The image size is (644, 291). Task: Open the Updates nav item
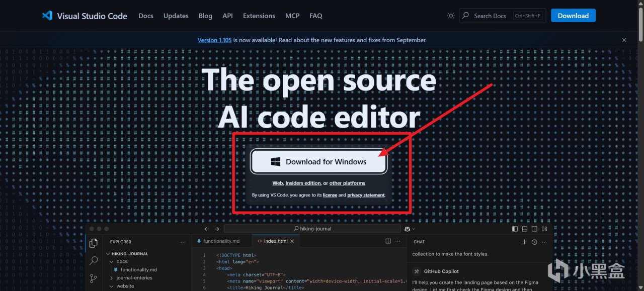(x=176, y=16)
